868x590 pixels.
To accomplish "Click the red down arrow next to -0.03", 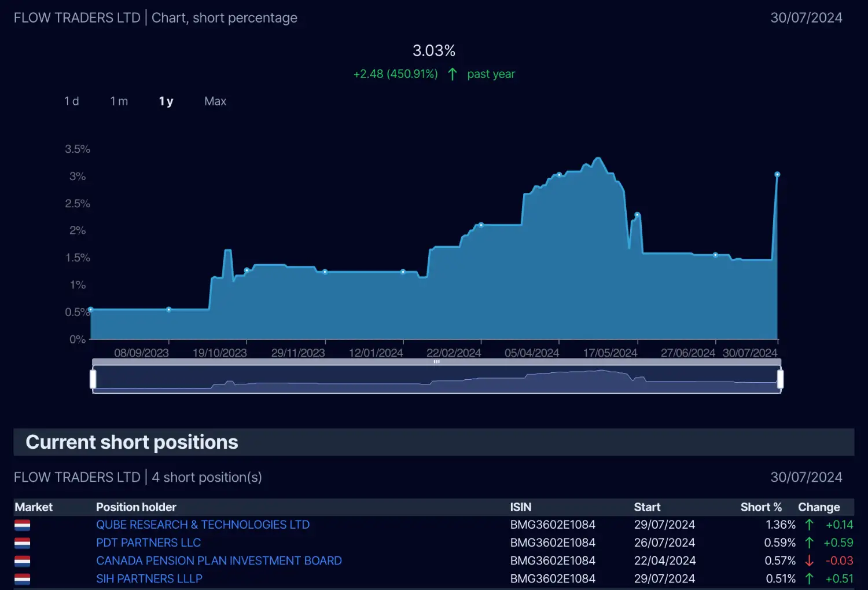I will pos(809,560).
